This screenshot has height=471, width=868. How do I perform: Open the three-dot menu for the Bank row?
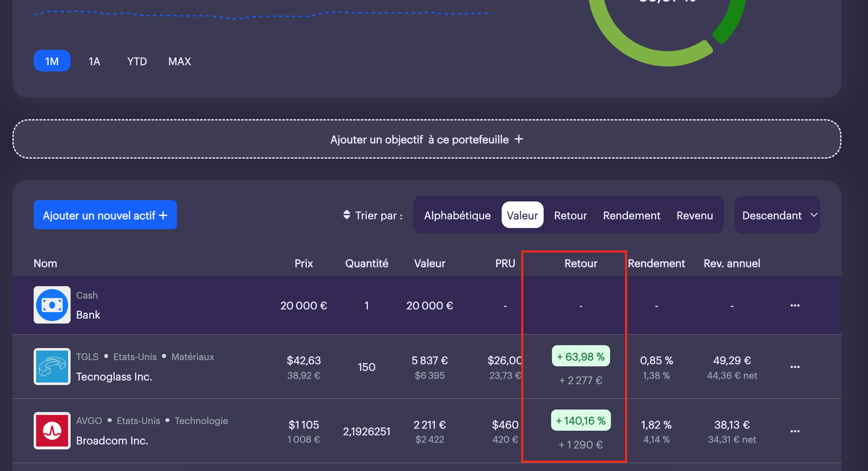[795, 305]
